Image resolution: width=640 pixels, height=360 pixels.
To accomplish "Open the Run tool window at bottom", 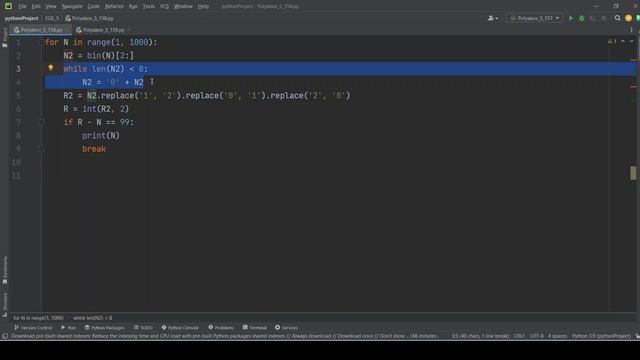I will (69, 328).
